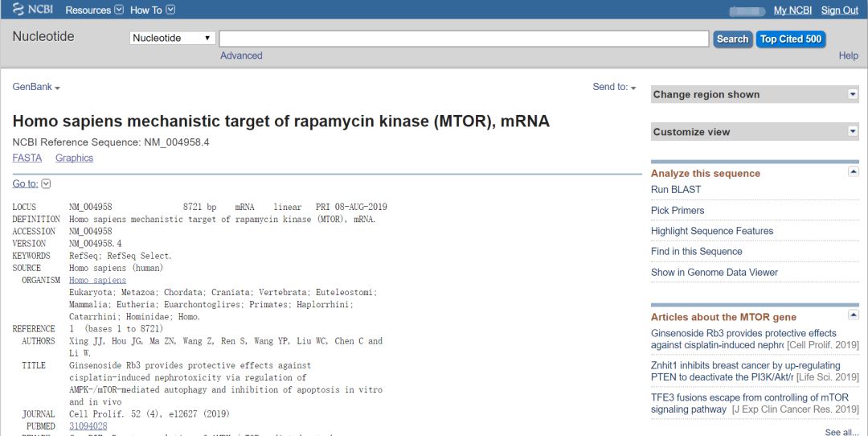
Task: Open the Help link
Action: point(848,56)
